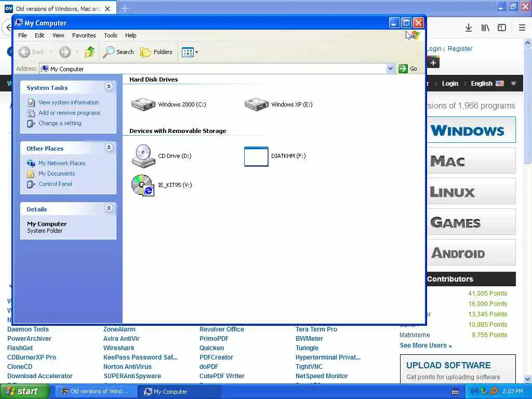The image size is (532, 399).
Task: Toggle the browser sidebar icon
Action: [502, 28]
